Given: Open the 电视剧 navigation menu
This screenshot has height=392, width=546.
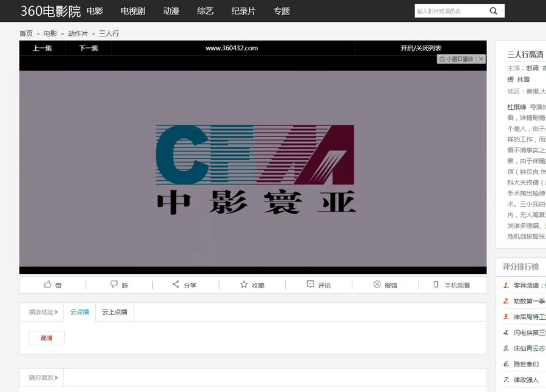Looking at the screenshot, I should point(133,11).
